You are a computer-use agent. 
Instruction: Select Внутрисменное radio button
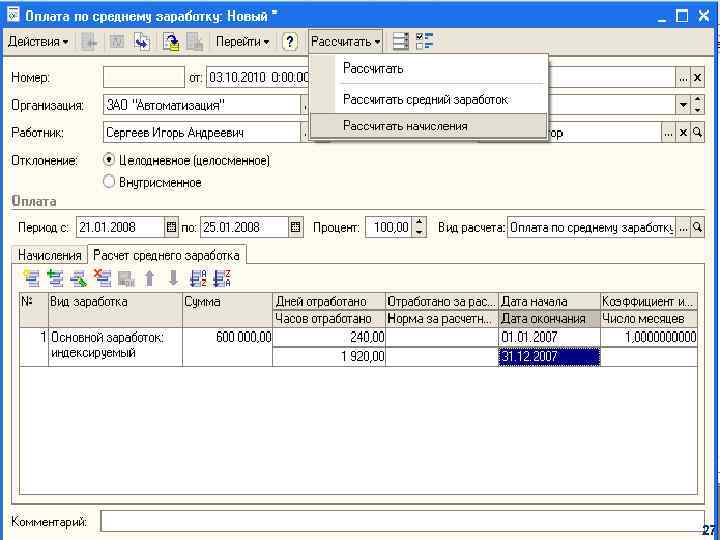point(109,182)
